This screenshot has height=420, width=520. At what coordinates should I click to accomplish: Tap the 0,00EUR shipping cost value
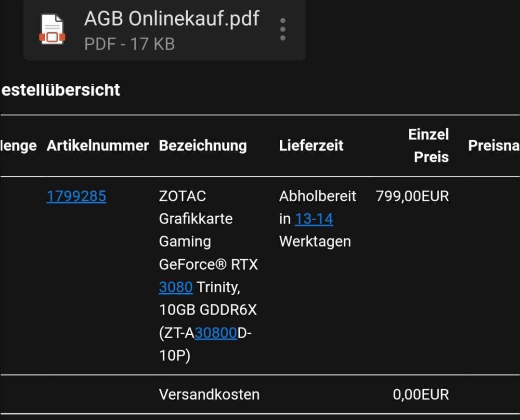point(421,394)
